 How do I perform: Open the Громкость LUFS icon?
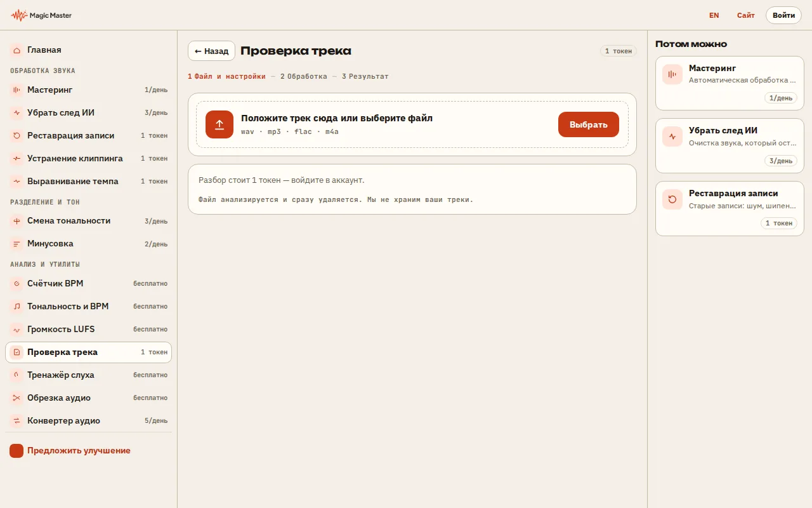16,330
